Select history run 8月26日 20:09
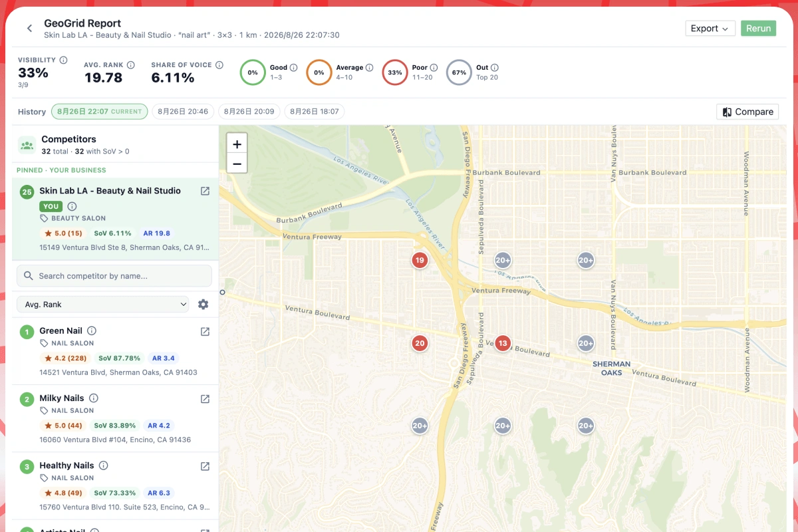This screenshot has width=798, height=532. 249,112
